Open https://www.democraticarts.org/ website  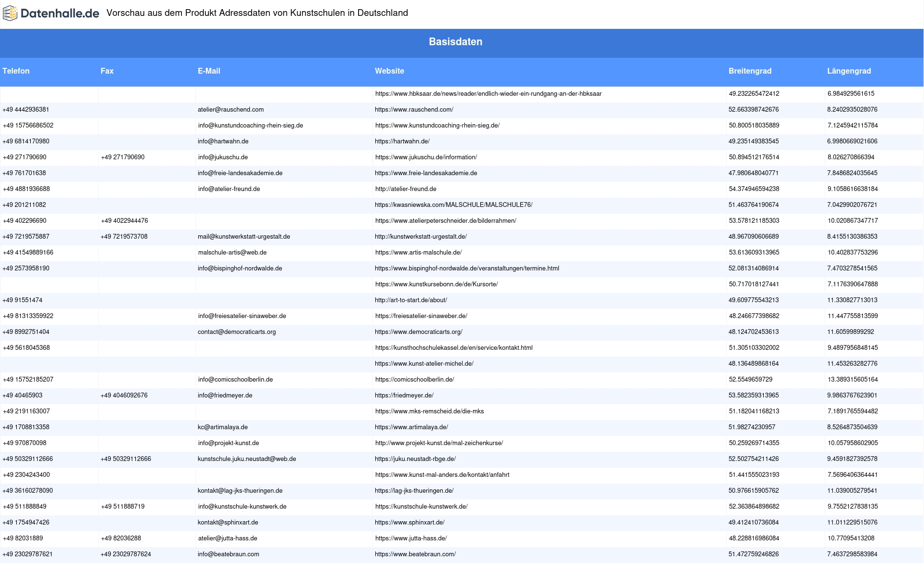pyautogui.click(x=419, y=332)
